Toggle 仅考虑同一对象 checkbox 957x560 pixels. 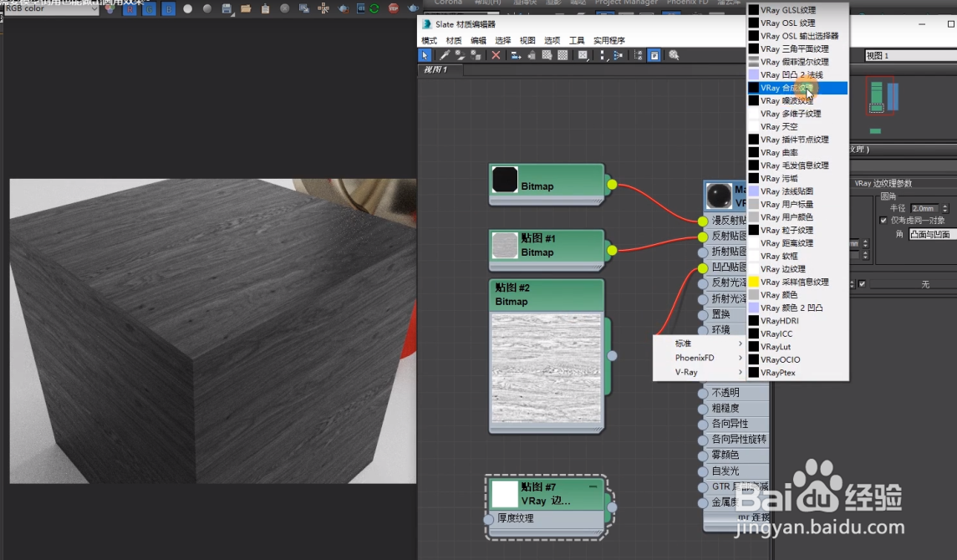883,220
